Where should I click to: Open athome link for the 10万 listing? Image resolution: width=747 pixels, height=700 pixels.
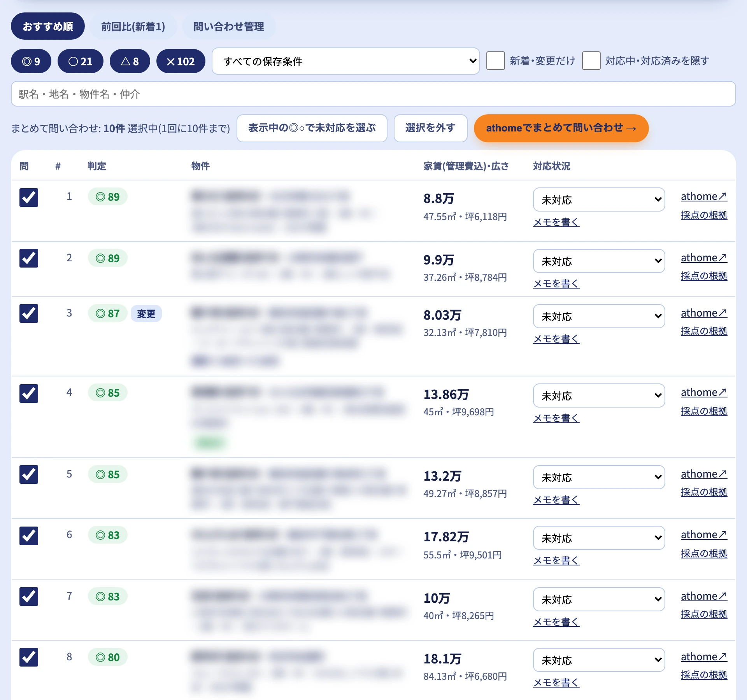coord(704,596)
